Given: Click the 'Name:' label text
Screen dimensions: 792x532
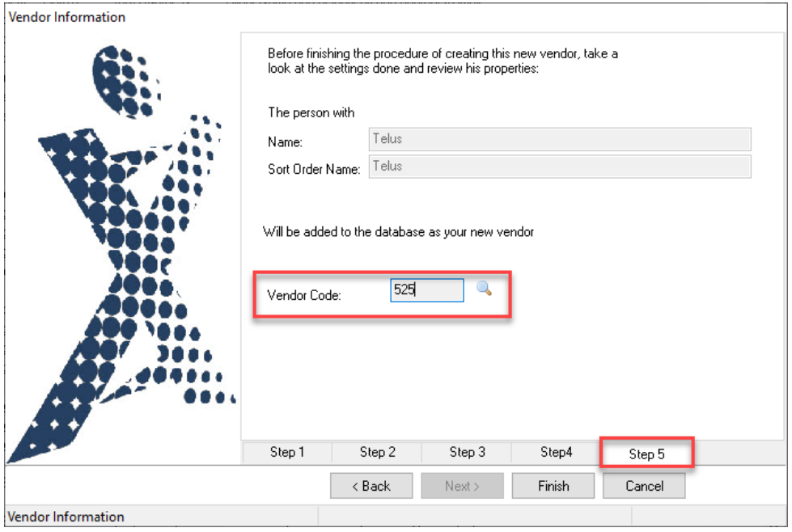Looking at the screenshot, I should (x=285, y=142).
